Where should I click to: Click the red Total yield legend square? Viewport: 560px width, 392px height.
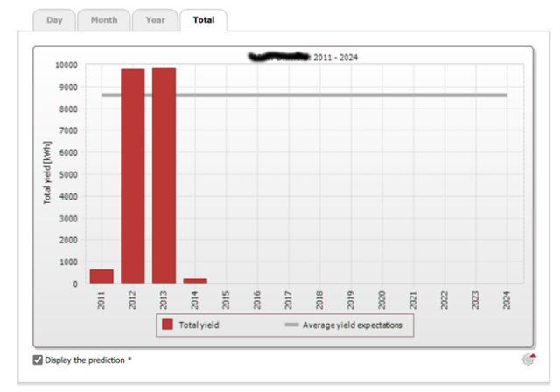click(168, 325)
